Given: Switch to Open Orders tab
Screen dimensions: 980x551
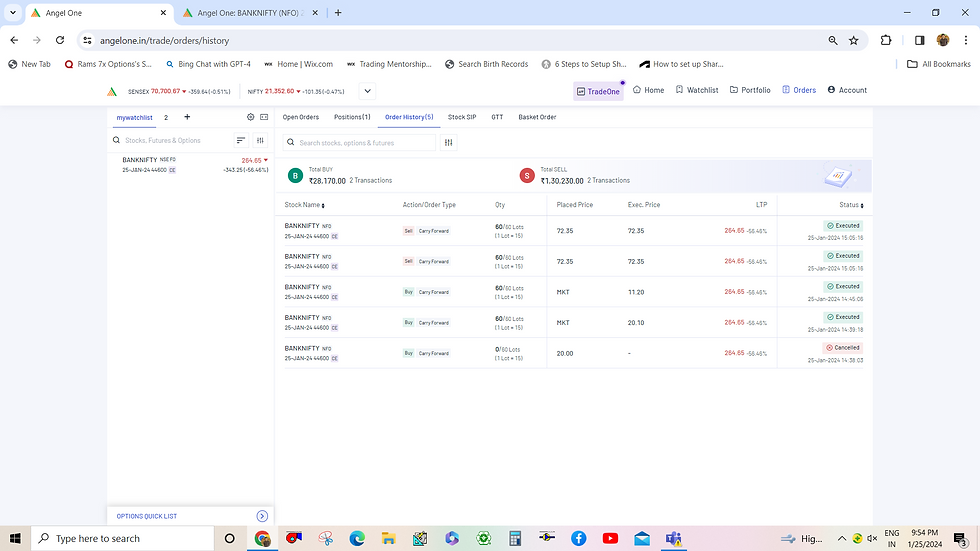Looking at the screenshot, I should pos(301,117).
